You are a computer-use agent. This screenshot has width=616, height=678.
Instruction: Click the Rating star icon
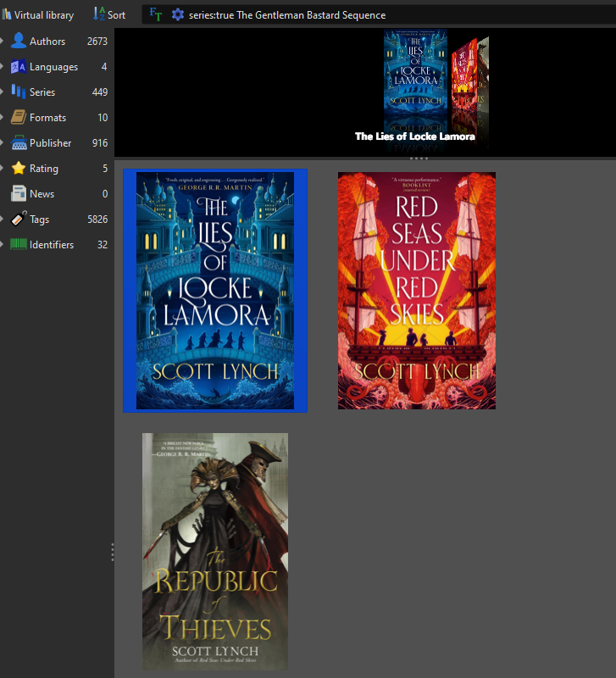tap(19, 168)
